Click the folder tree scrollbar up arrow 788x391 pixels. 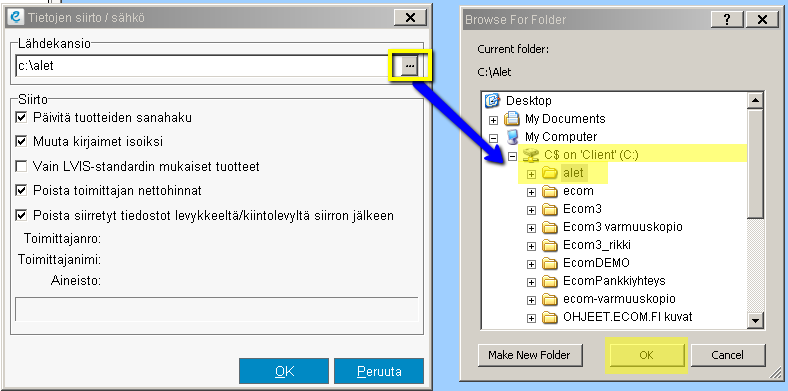[x=755, y=101]
